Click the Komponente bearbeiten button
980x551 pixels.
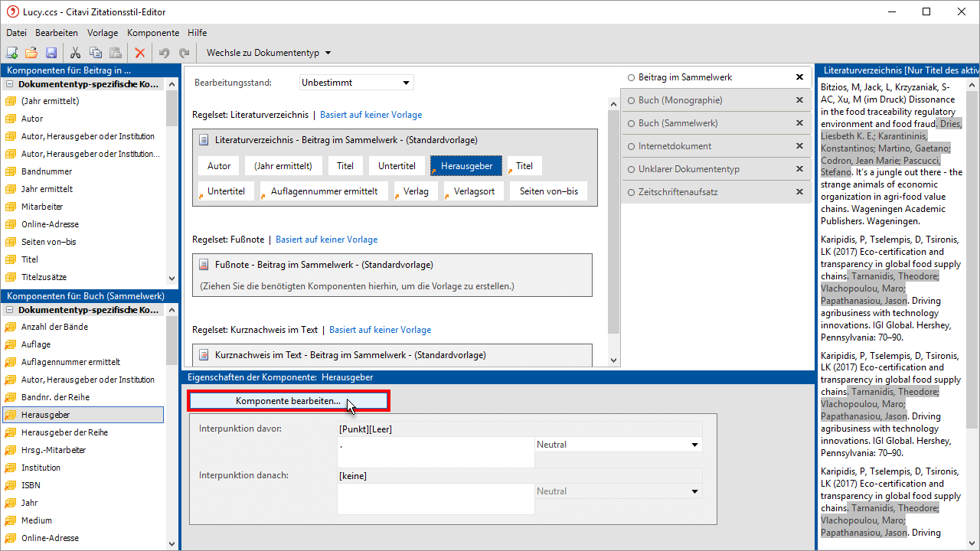click(289, 401)
